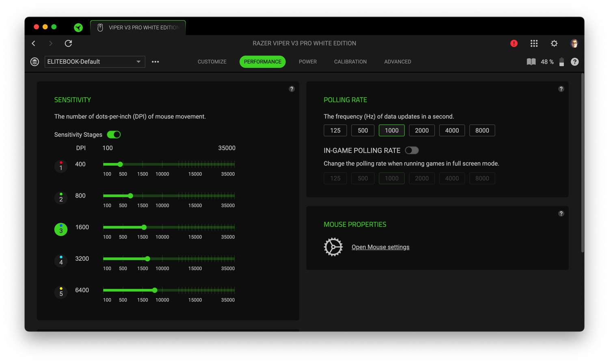Screen dimensions: 609x364
Task: Enable In-Game Polling Rate switch
Action: tap(412, 150)
